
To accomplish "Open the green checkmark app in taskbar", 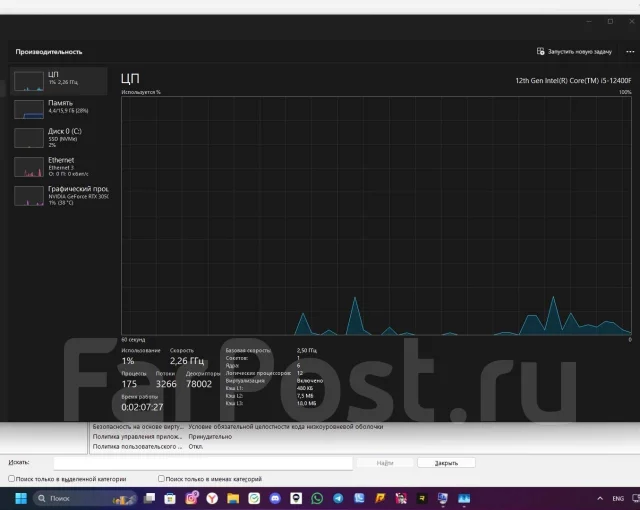I will click(254, 498).
